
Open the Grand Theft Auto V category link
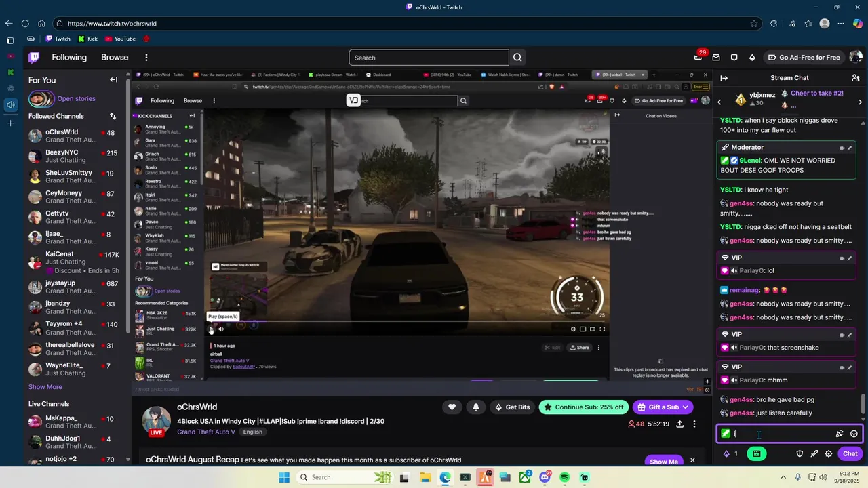pyautogui.click(x=206, y=432)
